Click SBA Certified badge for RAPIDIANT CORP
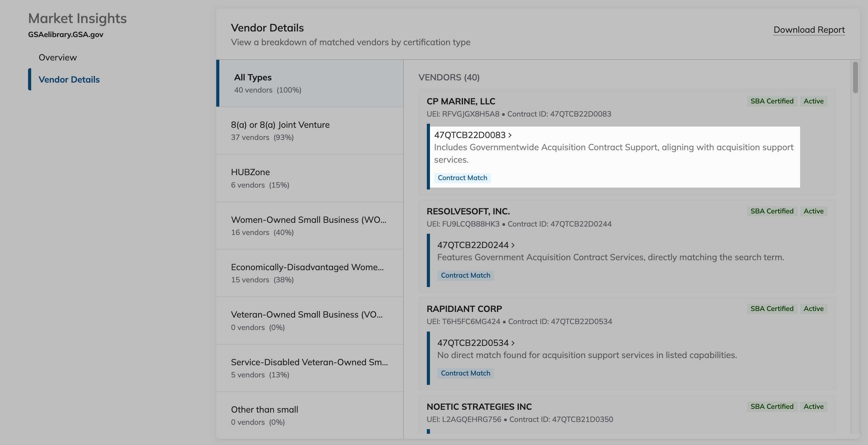The image size is (868, 445). pos(772,309)
